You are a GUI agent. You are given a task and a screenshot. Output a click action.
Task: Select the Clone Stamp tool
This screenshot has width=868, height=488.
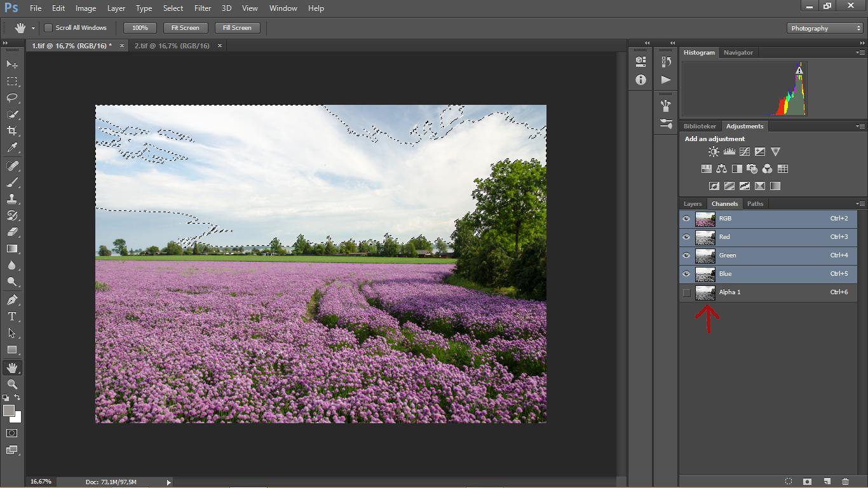click(x=12, y=199)
